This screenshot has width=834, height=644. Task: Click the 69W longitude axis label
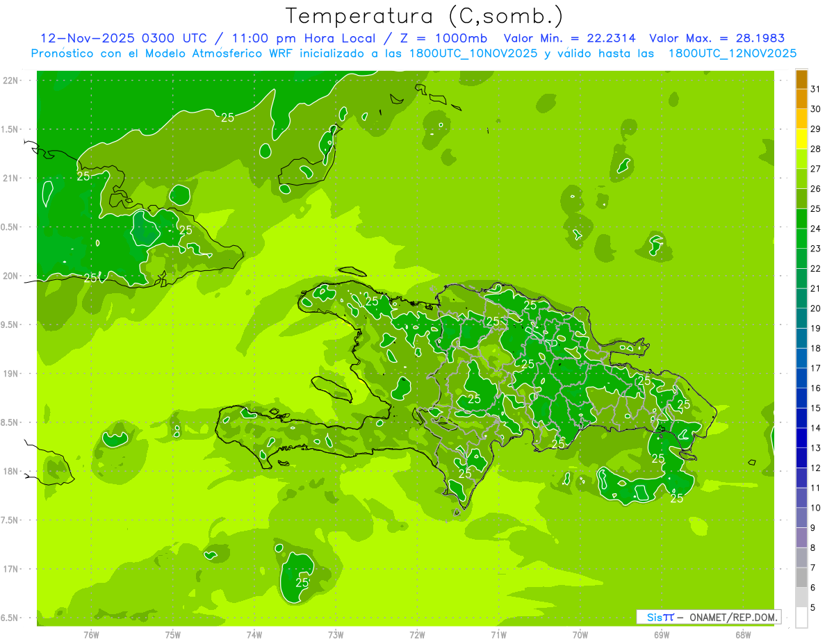pyautogui.click(x=662, y=634)
